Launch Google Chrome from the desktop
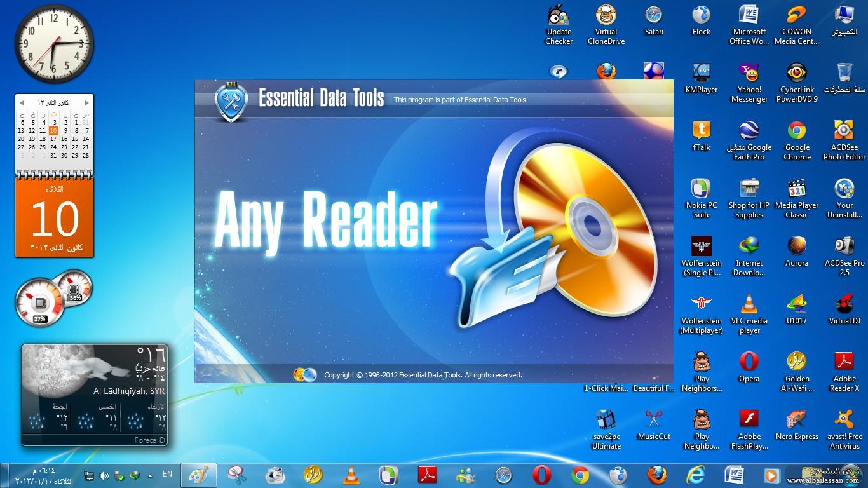 click(x=797, y=141)
